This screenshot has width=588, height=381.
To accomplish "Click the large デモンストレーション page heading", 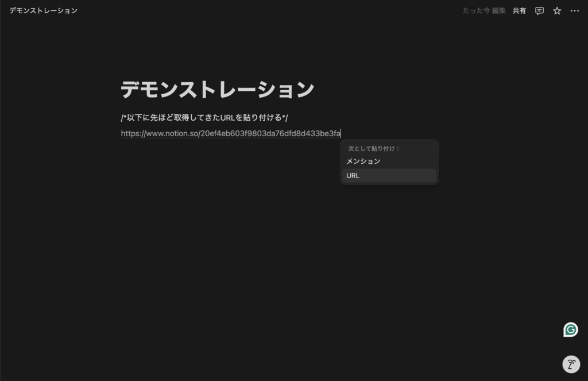I will coord(218,90).
